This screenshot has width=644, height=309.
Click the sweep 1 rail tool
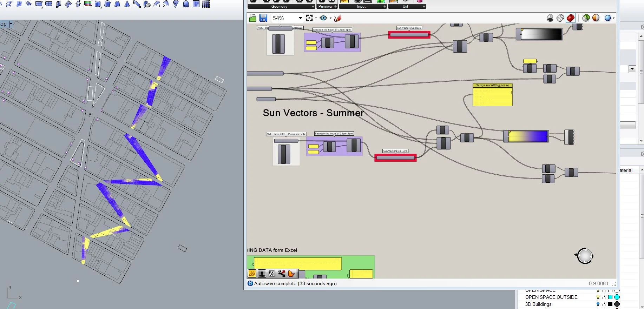click(157, 4)
